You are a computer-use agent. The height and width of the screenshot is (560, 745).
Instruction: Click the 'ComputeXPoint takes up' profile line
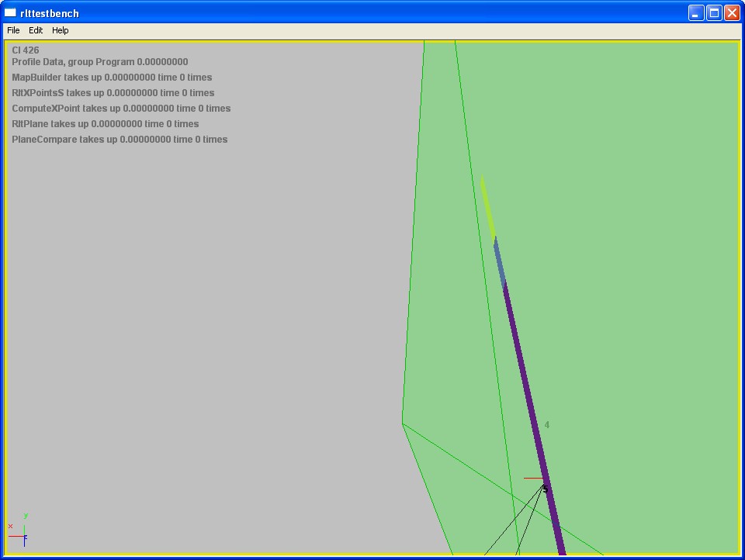121,109
